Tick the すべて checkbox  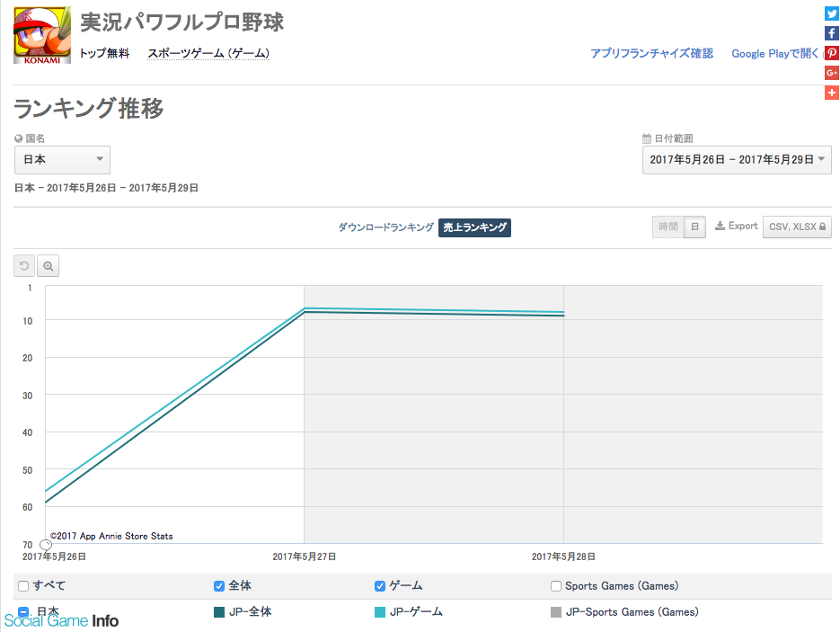click(23, 586)
